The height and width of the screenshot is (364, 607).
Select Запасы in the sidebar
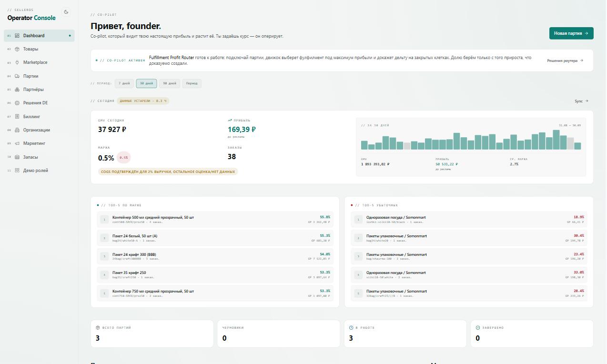[x=39, y=157]
